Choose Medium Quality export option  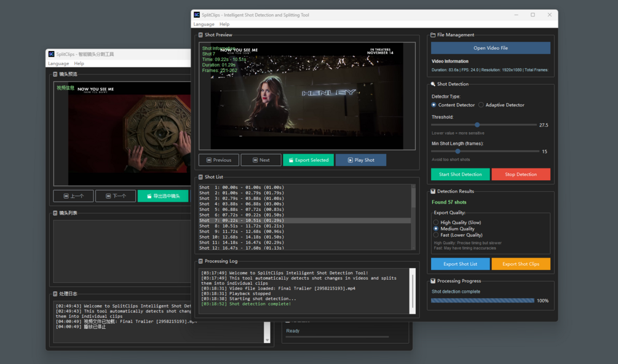[x=436, y=229]
